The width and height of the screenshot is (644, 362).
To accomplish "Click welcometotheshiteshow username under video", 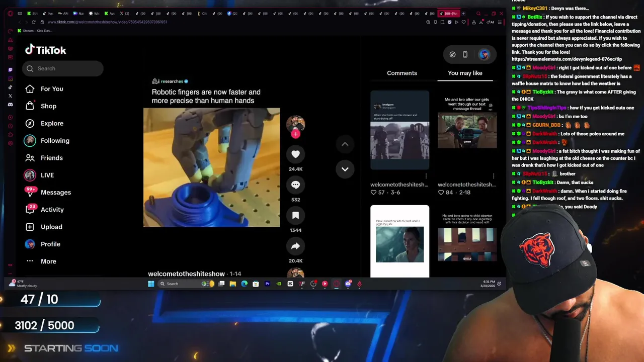I will pyautogui.click(x=186, y=274).
